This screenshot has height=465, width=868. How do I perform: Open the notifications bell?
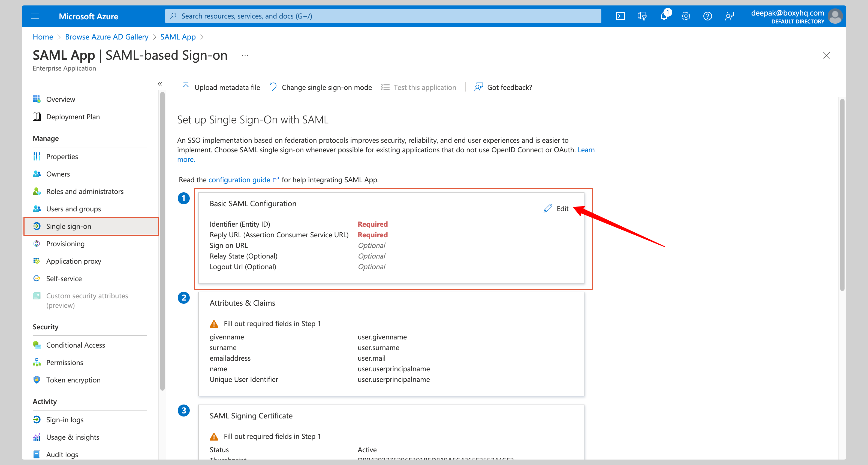coord(664,16)
